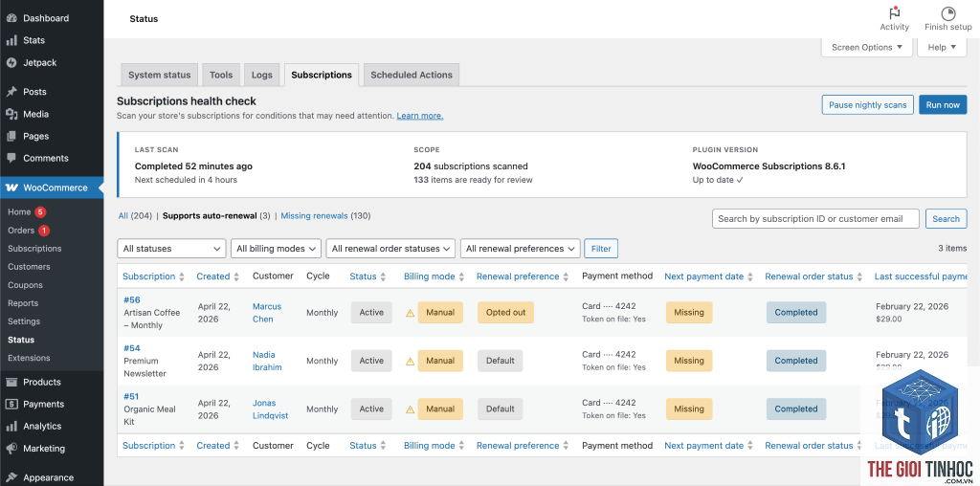Switch to the System status tab
The height and width of the screenshot is (486, 980).
point(160,75)
